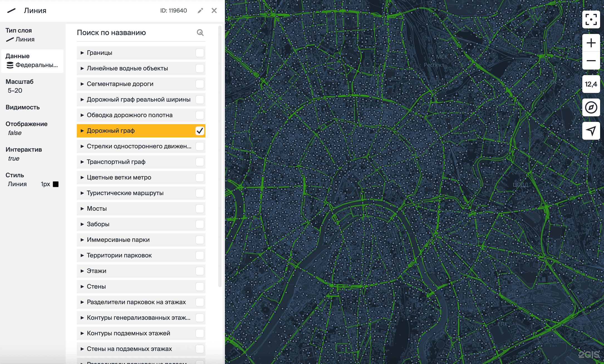The width and height of the screenshot is (604, 364).
Task: Click the pencil edit icon near ID
Action: 200,11
